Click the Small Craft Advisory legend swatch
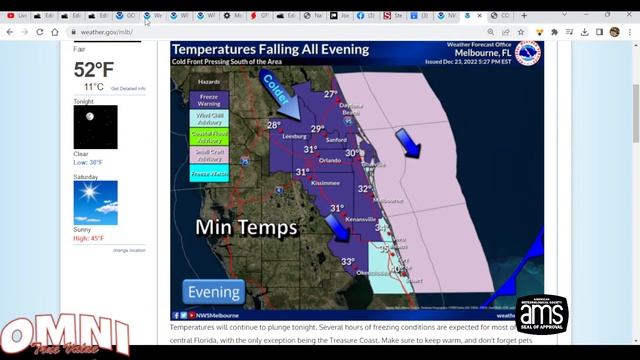Image resolution: width=640 pixels, height=360 pixels. point(209,155)
